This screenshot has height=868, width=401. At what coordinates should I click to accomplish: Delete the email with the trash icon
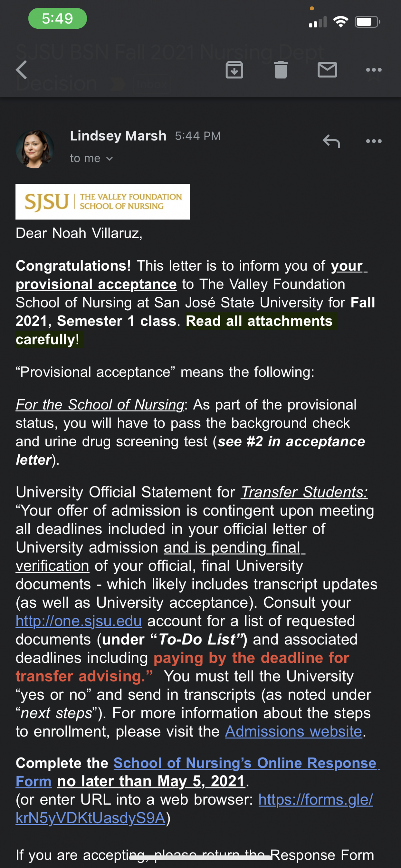(281, 70)
